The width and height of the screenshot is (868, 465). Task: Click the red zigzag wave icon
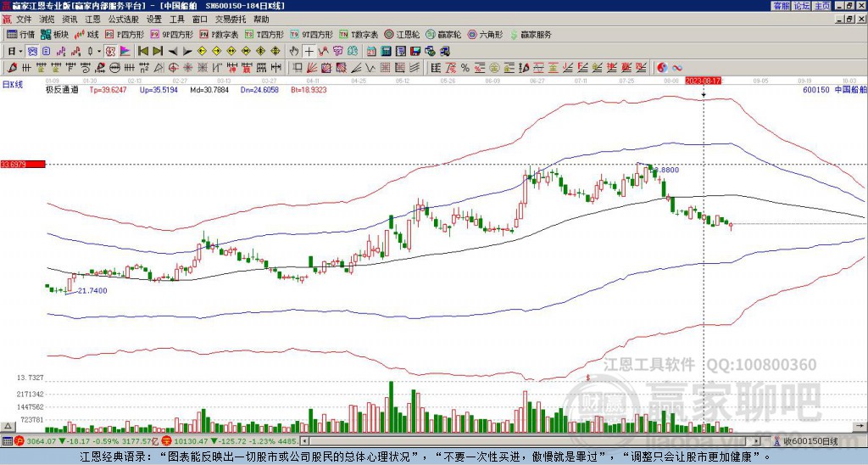coord(323,52)
